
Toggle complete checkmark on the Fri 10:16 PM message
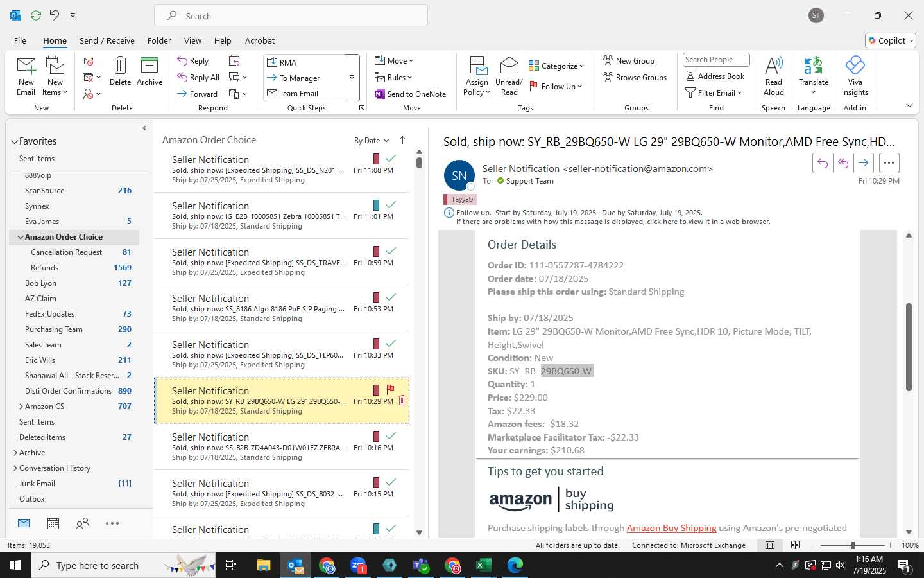390,435
